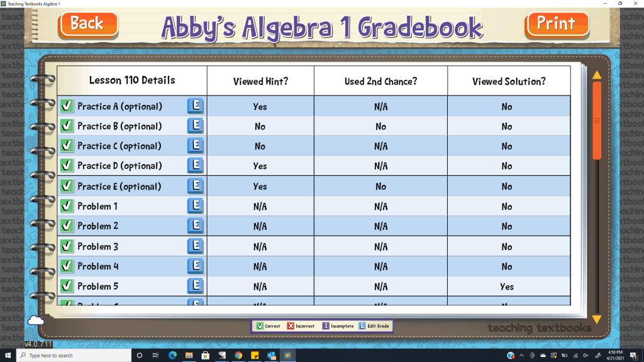Open Microsoft Edge from taskbar
The image size is (644, 362).
pos(172,356)
